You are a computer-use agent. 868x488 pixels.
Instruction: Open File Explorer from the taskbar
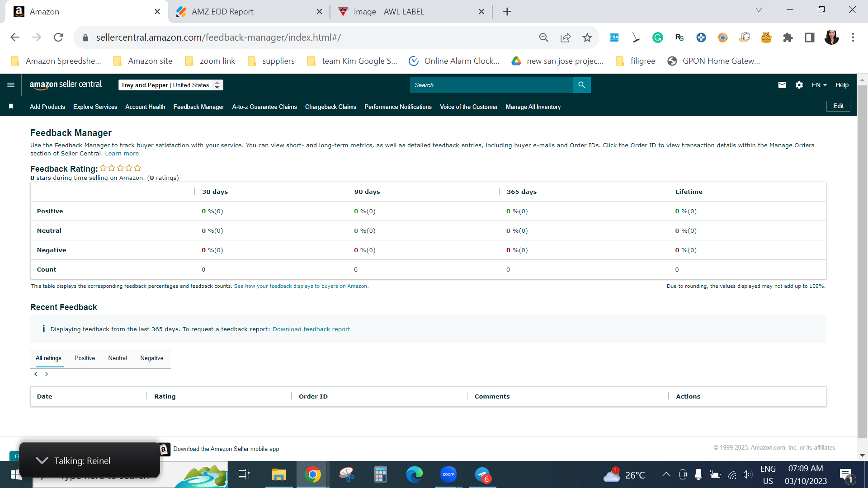pos(279,474)
